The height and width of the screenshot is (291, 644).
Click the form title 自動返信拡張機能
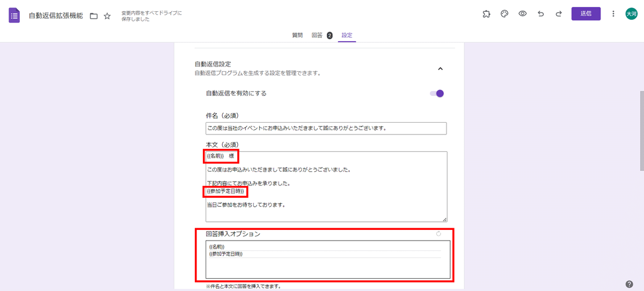point(56,16)
